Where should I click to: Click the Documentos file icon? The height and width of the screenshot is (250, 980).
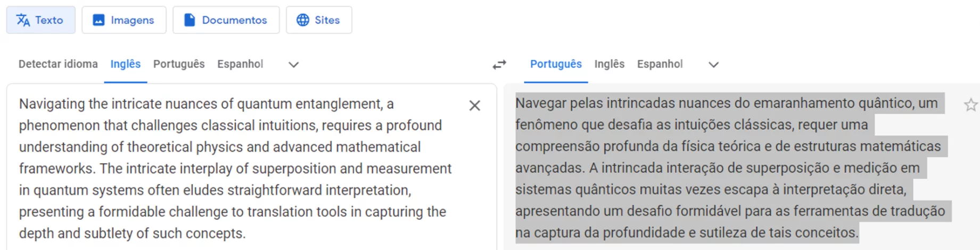click(x=190, y=20)
